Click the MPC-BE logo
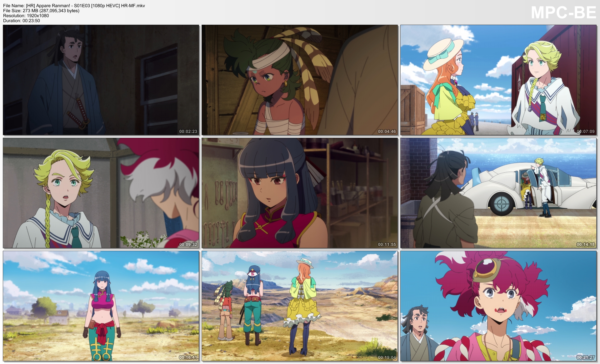Screen dimensions: 600x364 coord(563,12)
